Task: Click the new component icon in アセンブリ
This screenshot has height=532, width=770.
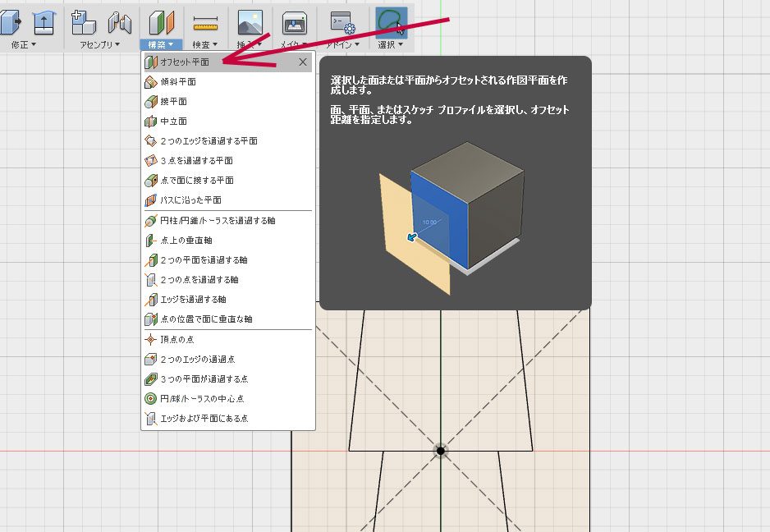Action: click(x=81, y=21)
